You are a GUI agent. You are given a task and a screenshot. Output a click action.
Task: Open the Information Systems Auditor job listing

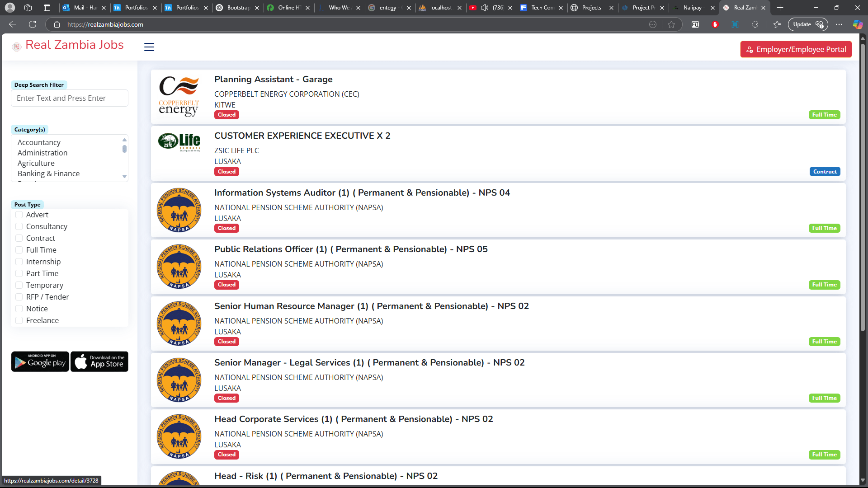pos(362,193)
